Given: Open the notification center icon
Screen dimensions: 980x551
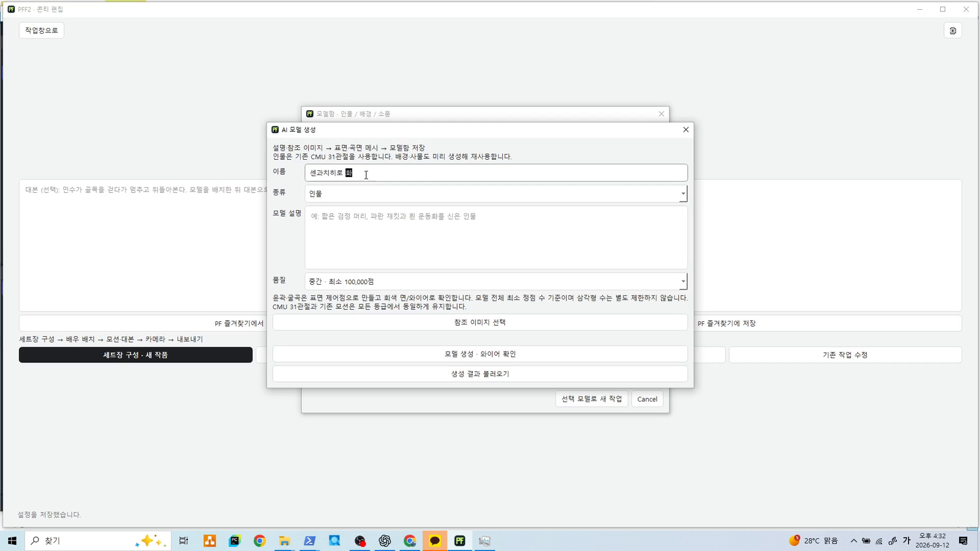Looking at the screenshot, I should click(x=963, y=541).
